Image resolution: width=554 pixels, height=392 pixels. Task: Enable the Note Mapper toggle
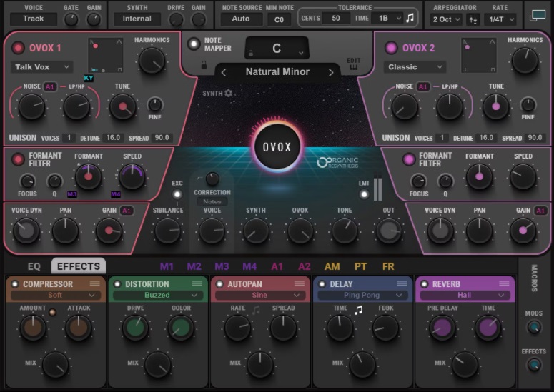[x=194, y=44]
